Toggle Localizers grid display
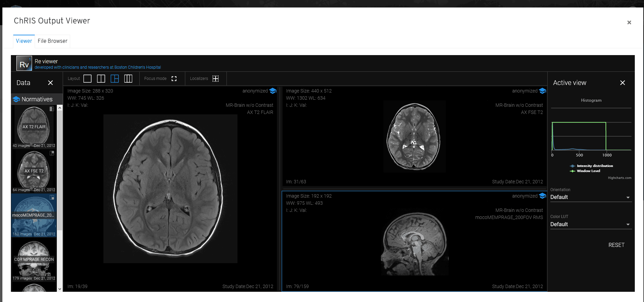The image size is (644, 302). coord(216,79)
